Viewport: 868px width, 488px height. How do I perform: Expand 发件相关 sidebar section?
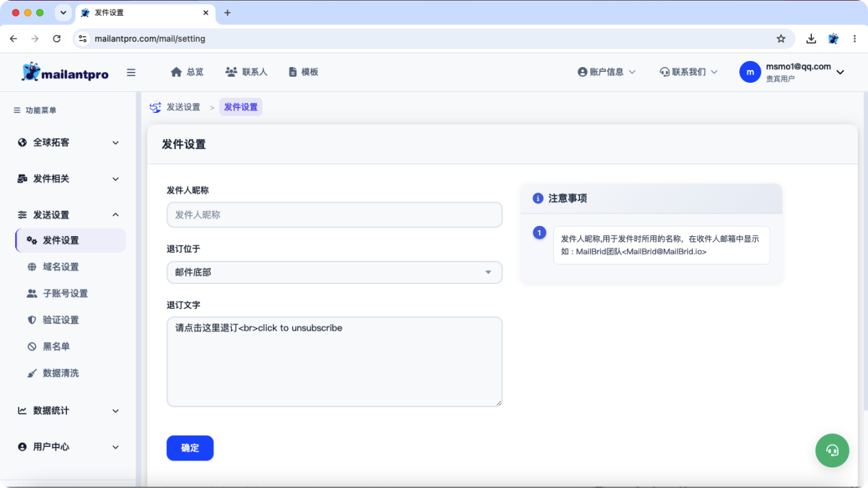(x=68, y=179)
